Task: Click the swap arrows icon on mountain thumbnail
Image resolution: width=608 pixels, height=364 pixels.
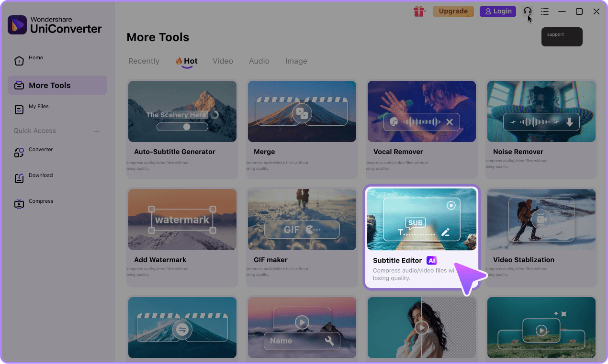Action: tap(182, 330)
